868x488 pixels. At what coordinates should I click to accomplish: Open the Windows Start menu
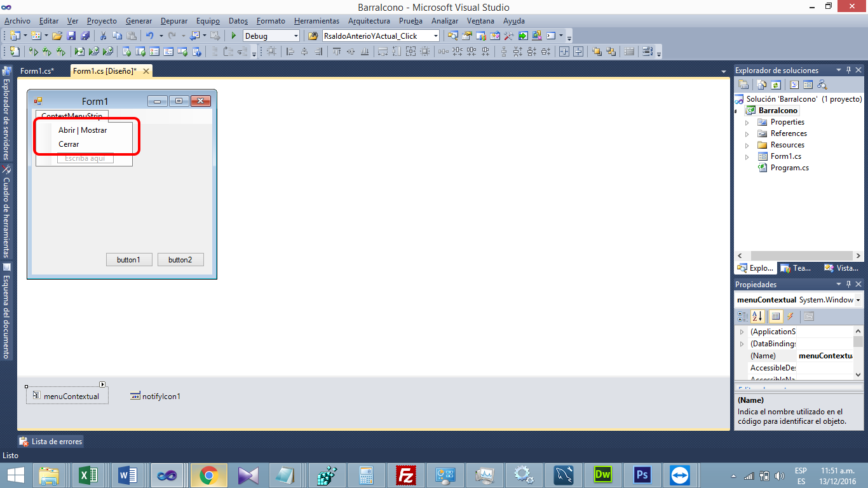pyautogui.click(x=15, y=475)
